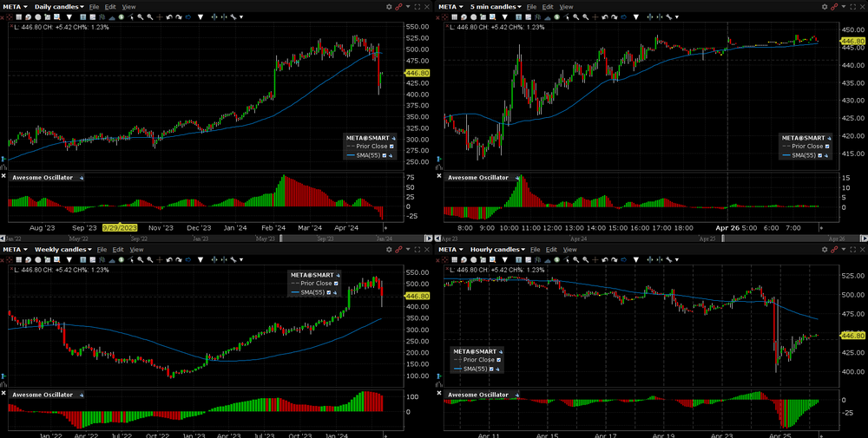Expand Awesome Oscillator options in Daily chart
This screenshot has width=868, height=438.
coord(82,178)
